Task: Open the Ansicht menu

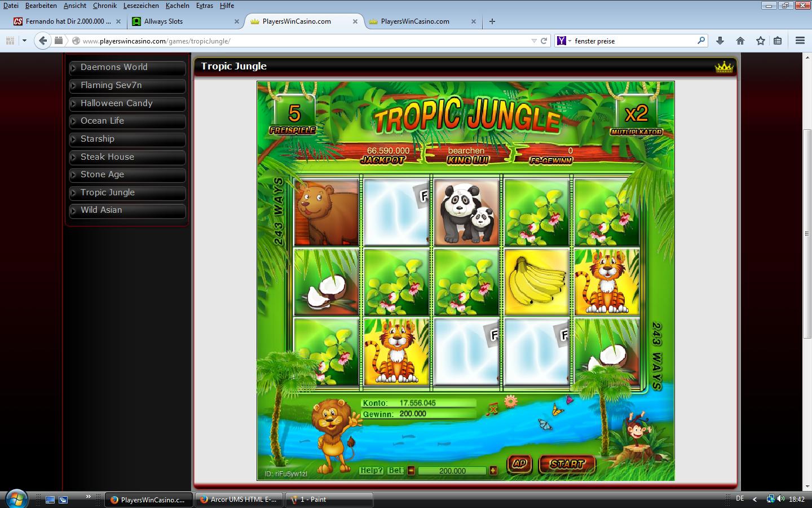Action: [75, 5]
